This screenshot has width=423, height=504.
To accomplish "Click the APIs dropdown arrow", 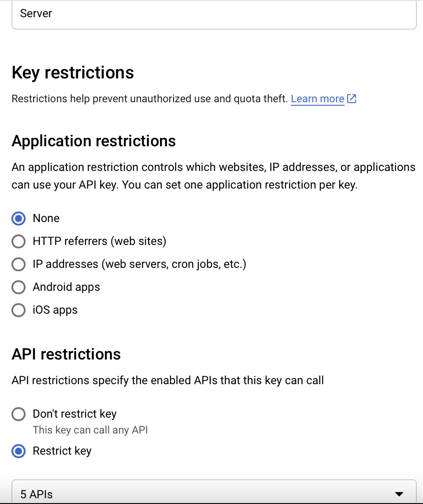I will pos(399,494).
